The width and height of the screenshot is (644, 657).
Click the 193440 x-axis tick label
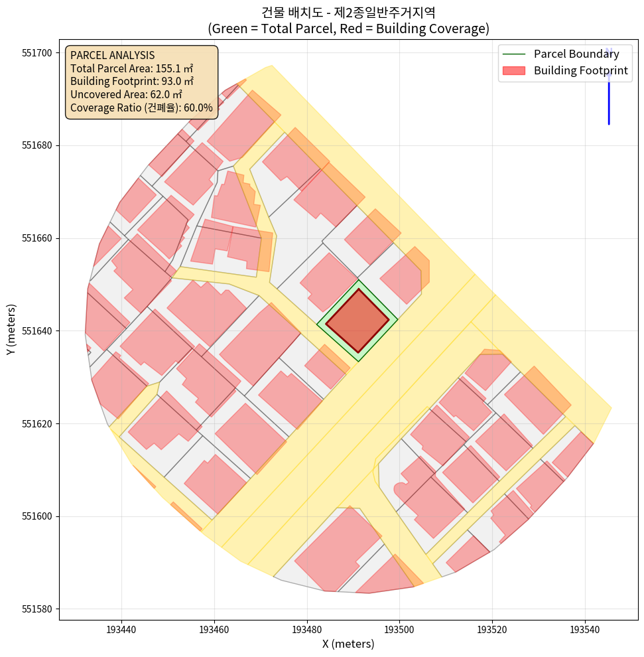(x=121, y=628)
